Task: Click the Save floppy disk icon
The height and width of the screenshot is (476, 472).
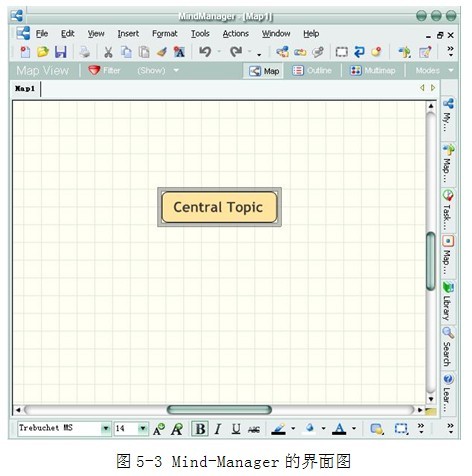Action: [61, 52]
